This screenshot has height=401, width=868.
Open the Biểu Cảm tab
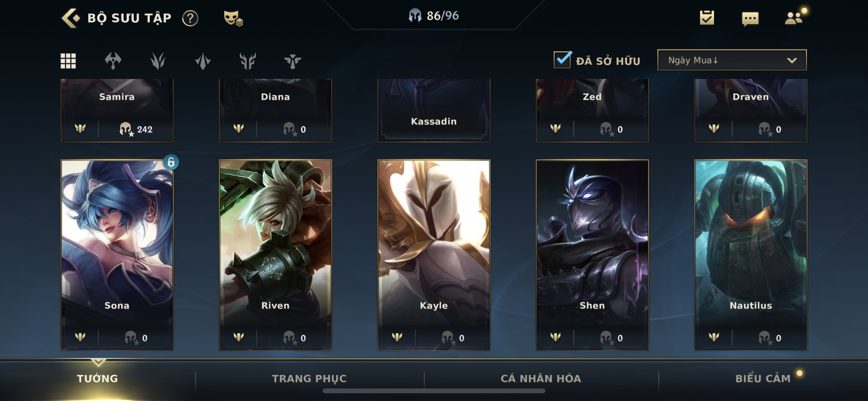(762, 379)
